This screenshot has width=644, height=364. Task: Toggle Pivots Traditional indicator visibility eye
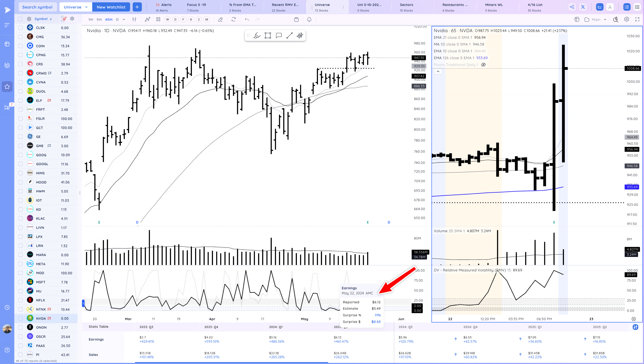pyautogui.click(x=483, y=65)
